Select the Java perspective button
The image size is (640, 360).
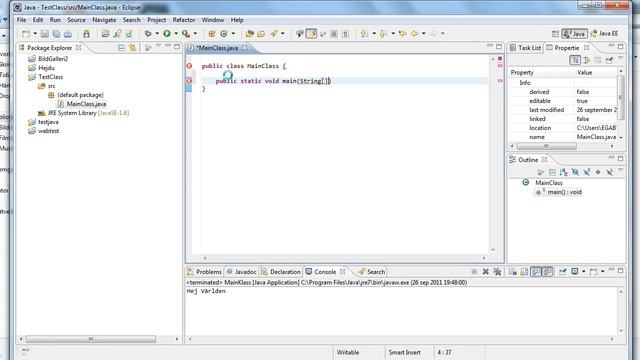point(574,34)
